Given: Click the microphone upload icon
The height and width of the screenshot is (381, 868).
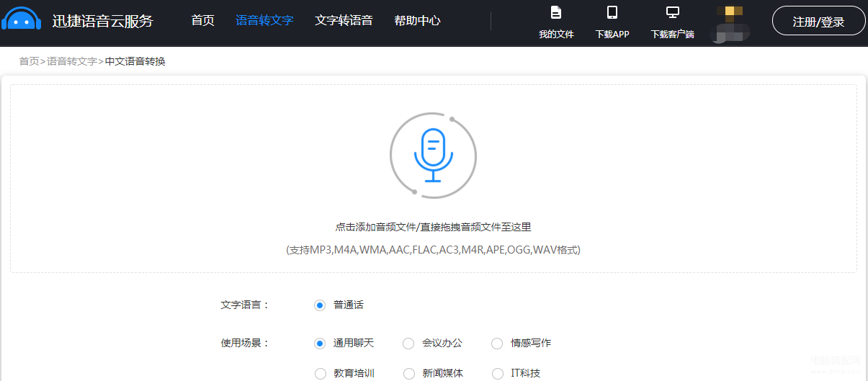Looking at the screenshot, I should tap(433, 155).
